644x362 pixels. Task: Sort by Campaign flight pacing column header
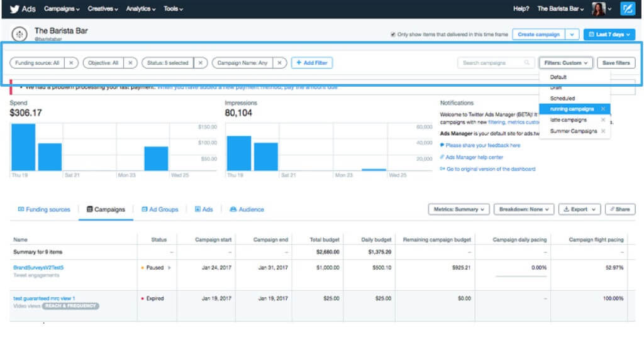coord(596,239)
